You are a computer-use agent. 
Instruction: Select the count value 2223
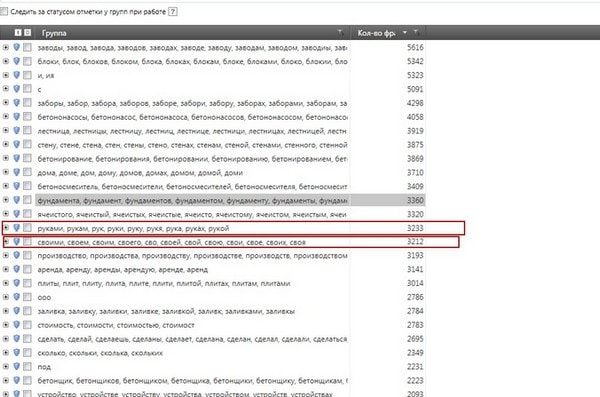tap(415, 381)
